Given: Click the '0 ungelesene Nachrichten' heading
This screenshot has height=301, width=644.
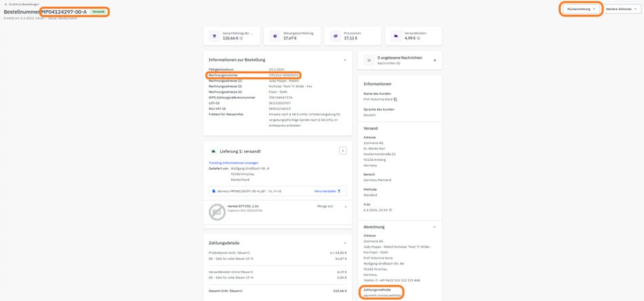Looking at the screenshot, I should (400, 58).
